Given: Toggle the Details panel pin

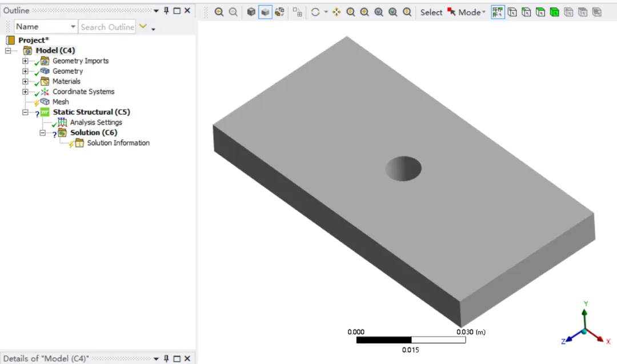Looking at the screenshot, I should pos(166,358).
